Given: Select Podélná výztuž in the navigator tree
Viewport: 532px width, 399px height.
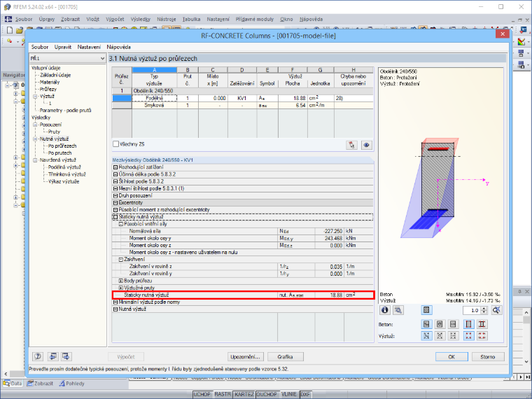Looking at the screenshot, I should (64, 167).
